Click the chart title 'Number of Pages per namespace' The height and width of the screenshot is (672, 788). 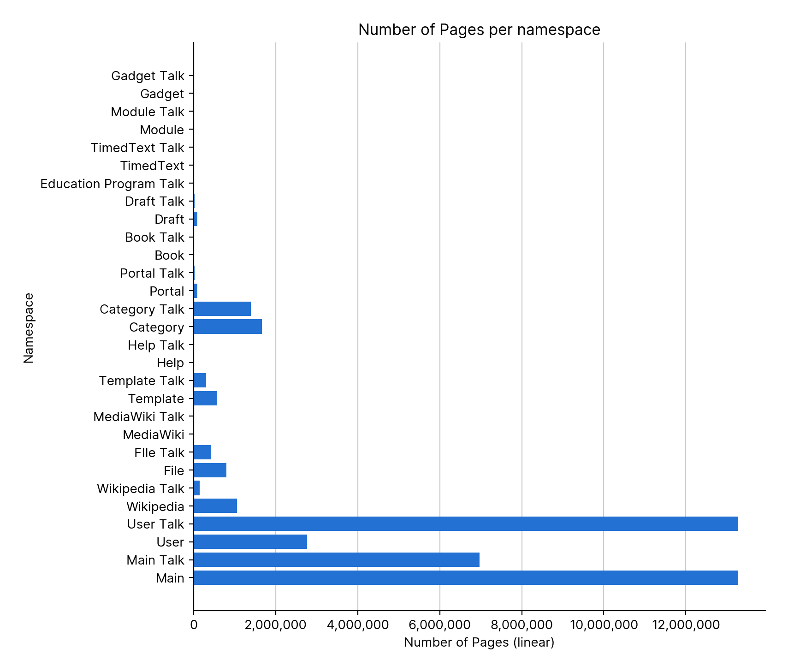point(479,30)
